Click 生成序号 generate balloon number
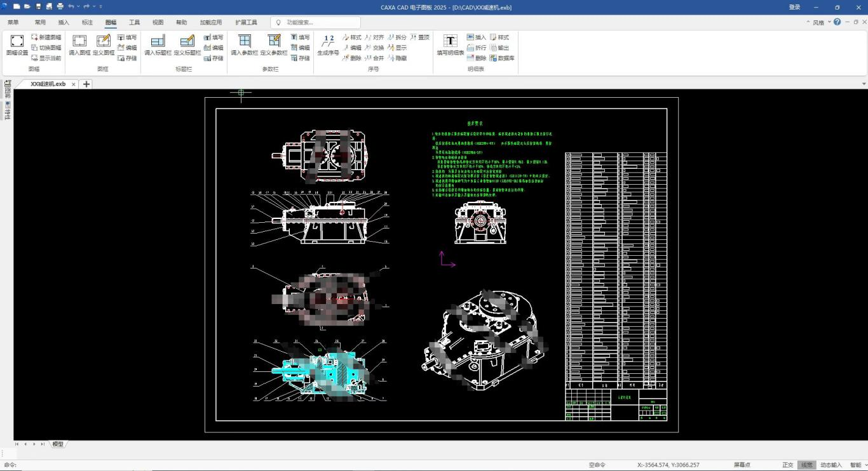The height and width of the screenshot is (471, 868). (x=328, y=45)
